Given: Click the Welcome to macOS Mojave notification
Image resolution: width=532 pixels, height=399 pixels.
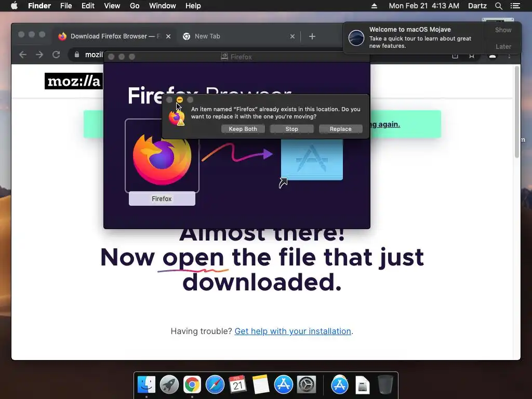Looking at the screenshot, I should coord(414,37).
